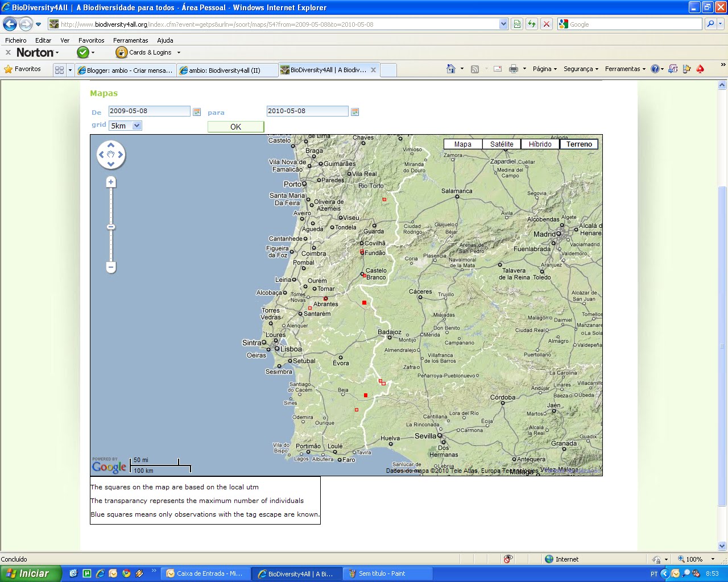
Task: Open the Ficheiro menu
Action: pyautogui.click(x=16, y=40)
